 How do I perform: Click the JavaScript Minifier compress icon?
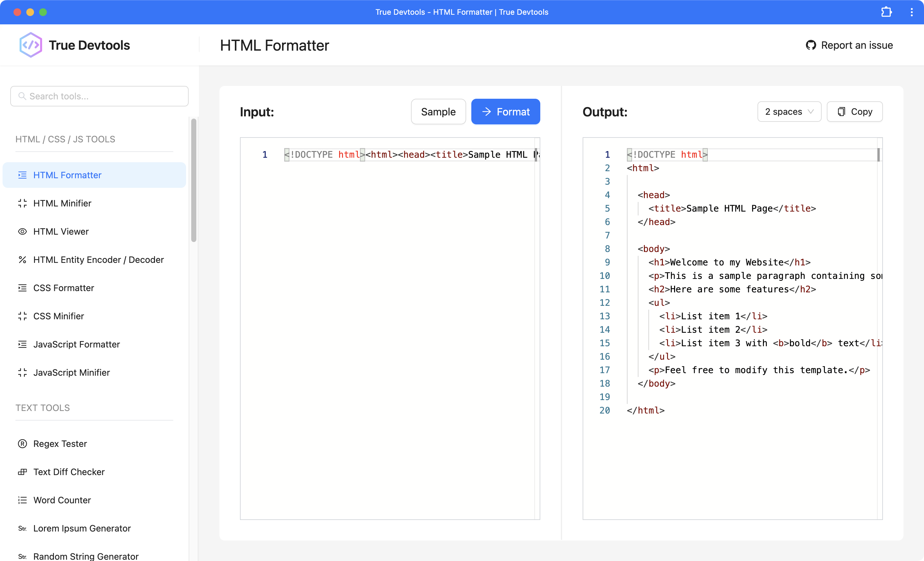pos(22,373)
